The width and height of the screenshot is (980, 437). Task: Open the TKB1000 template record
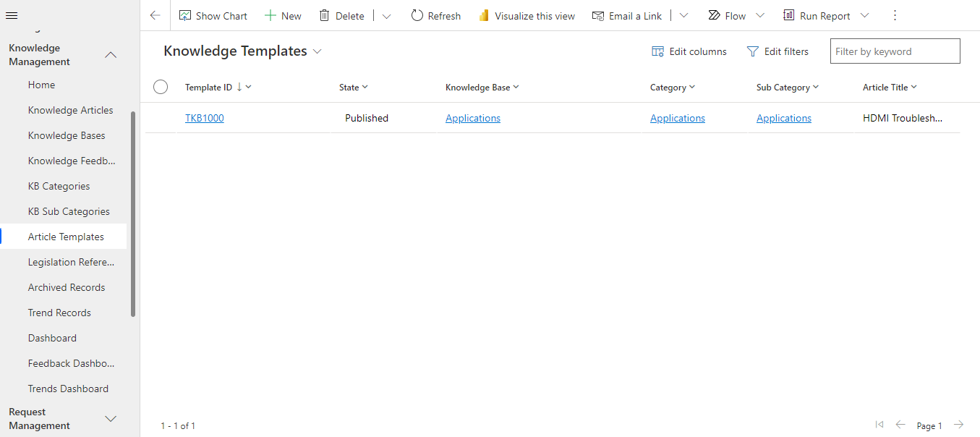[x=204, y=118]
